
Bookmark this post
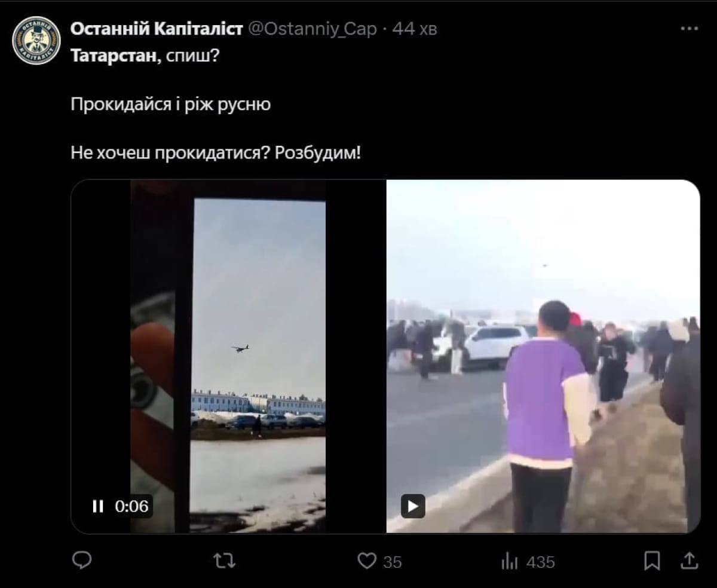652,561
